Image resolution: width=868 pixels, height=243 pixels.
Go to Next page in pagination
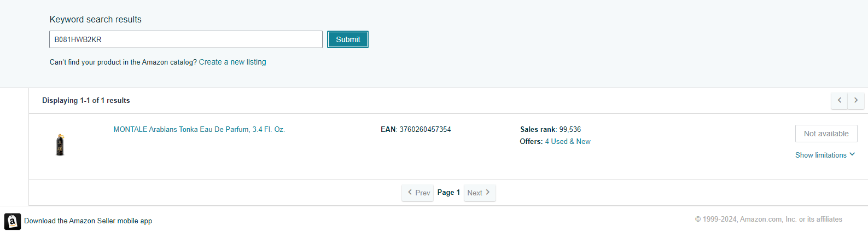(480, 193)
